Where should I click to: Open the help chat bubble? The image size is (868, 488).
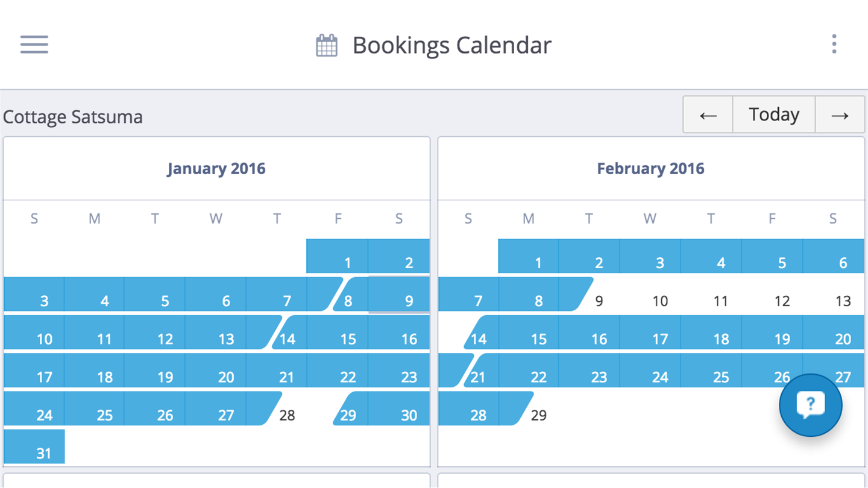point(810,405)
